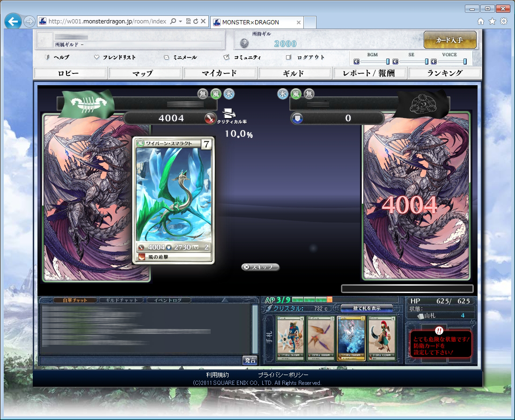Image resolution: width=515 pixels, height=420 pixels.
Task: Click the right player's 無 attribute orb
Action: (x=309, y=94)
